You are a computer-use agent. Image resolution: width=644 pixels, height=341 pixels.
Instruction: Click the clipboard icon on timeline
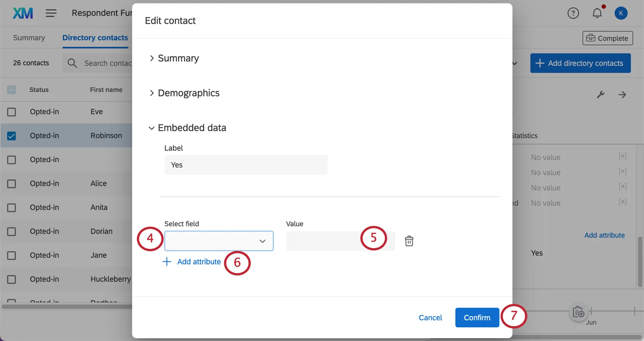[578, 312]
